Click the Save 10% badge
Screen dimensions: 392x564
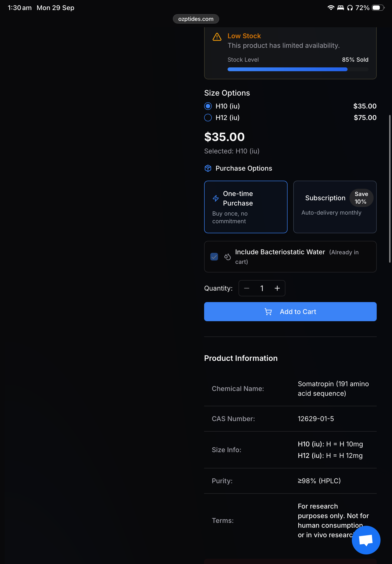point(361,198)
